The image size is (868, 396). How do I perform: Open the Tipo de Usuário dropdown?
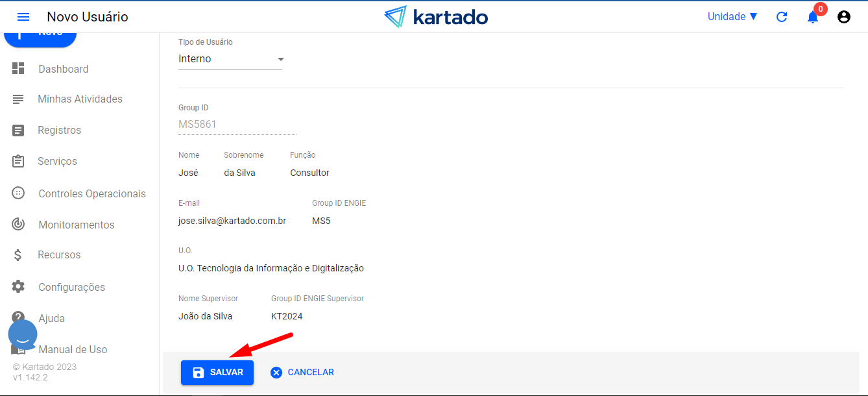tap(230, 59)
